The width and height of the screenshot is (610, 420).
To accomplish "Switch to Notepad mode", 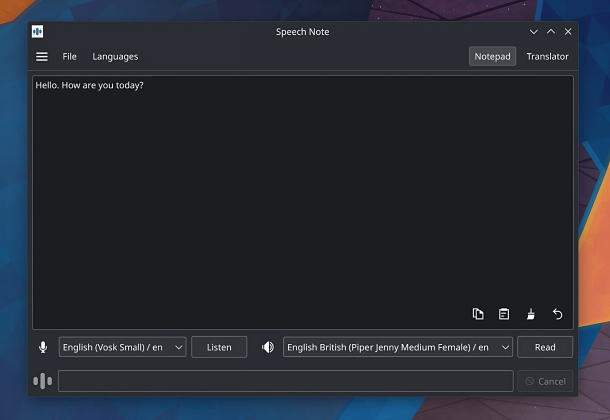I will (x=492, y=57).
